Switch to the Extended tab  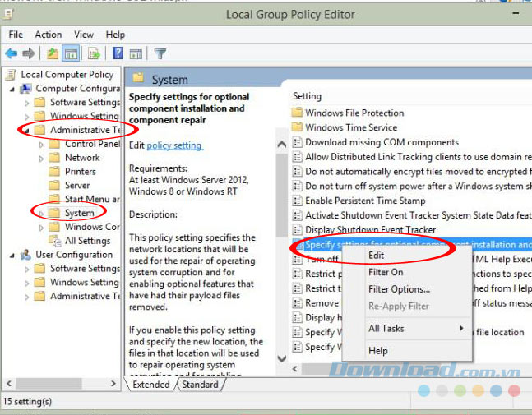pos(150,385)
